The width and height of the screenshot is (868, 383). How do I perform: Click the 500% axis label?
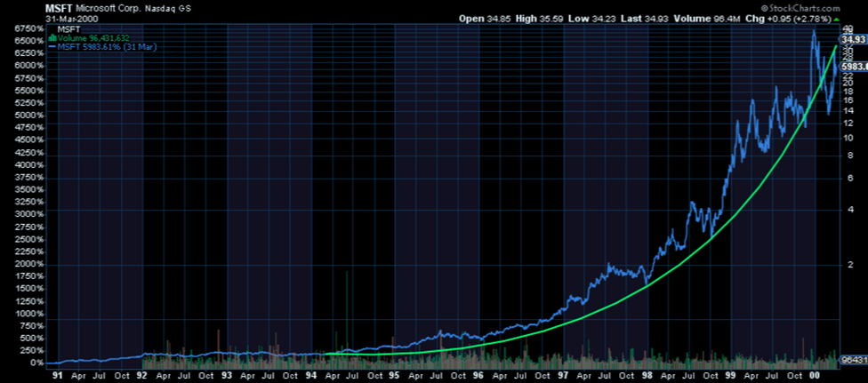31,339
